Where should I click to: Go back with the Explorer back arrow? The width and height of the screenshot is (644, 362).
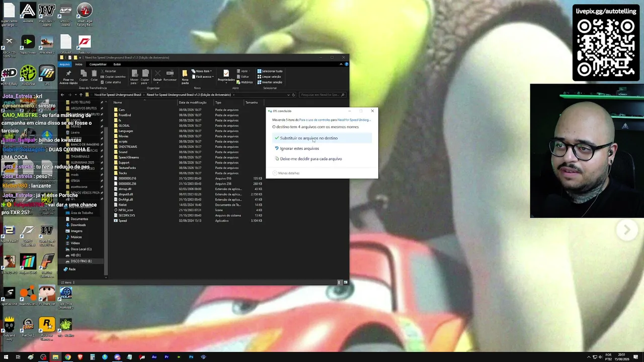coord(62,95)
